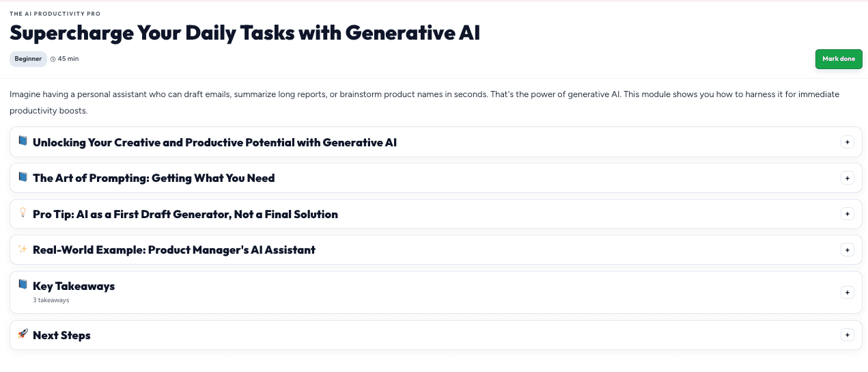The image size is (868, 372).
Task: Click the 3 takeaways subtitle text
Action: tap(51, 300)
